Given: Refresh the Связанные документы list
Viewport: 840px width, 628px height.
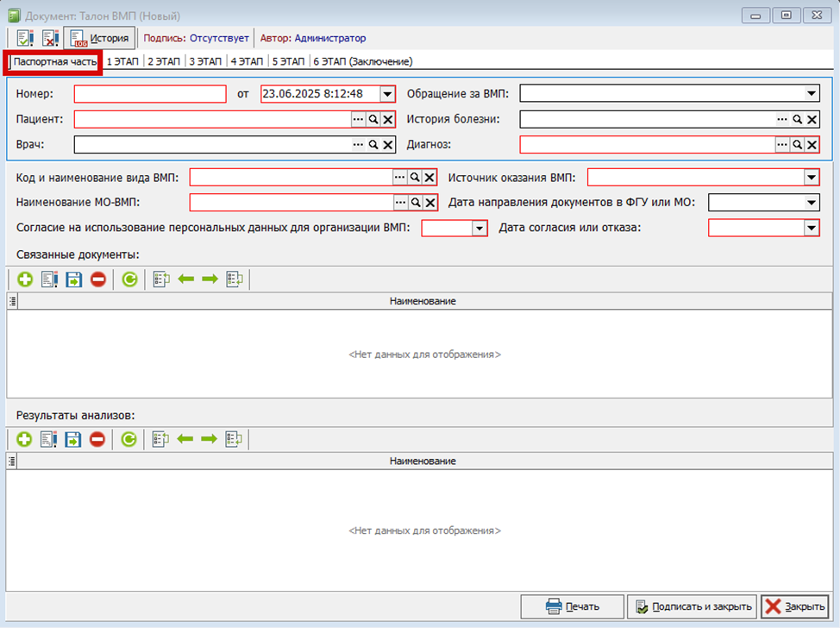Looking at the screenshot, I should point(129,279).
